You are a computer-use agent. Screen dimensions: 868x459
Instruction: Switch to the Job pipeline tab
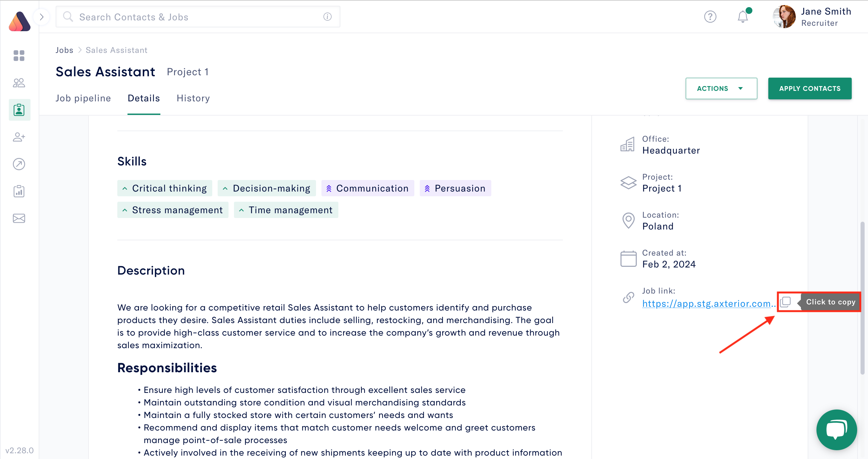[x=83, y=98]
